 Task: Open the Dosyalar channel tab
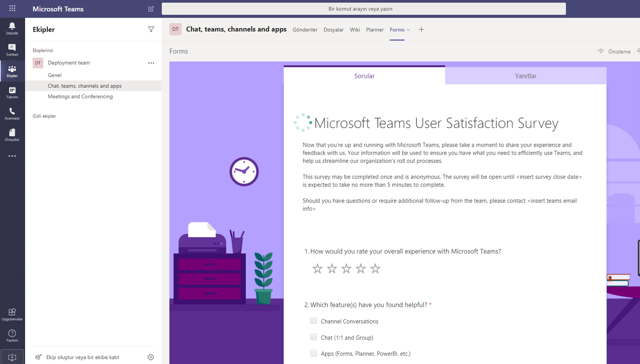tap(334, 30)
